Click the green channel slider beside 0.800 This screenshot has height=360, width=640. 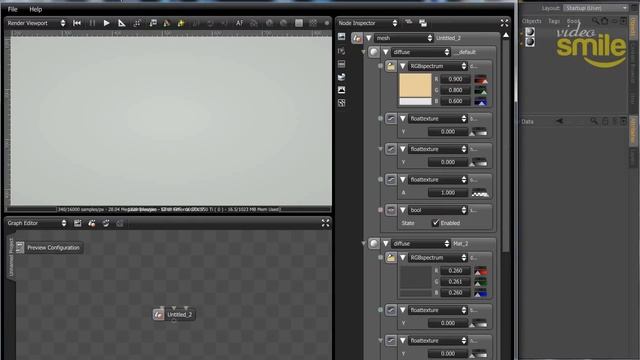pyautogui.click(x=480, y=90)
